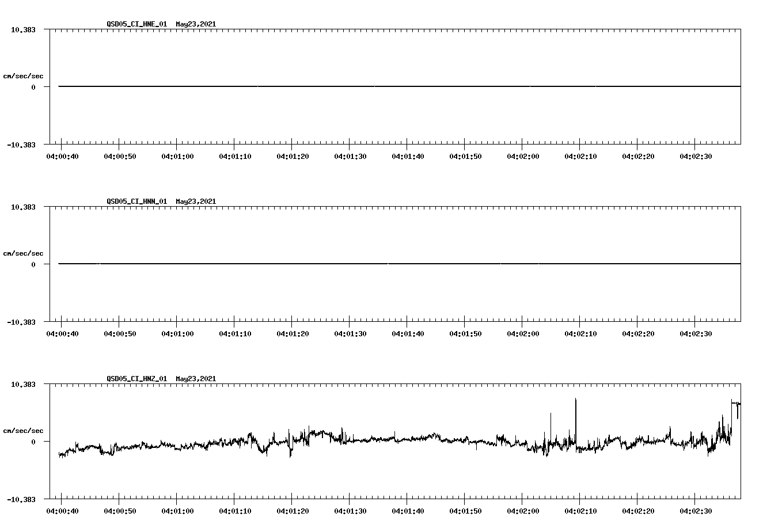
Task: Click the cm/sec/sec label on bottom plot
Action: 23,430
